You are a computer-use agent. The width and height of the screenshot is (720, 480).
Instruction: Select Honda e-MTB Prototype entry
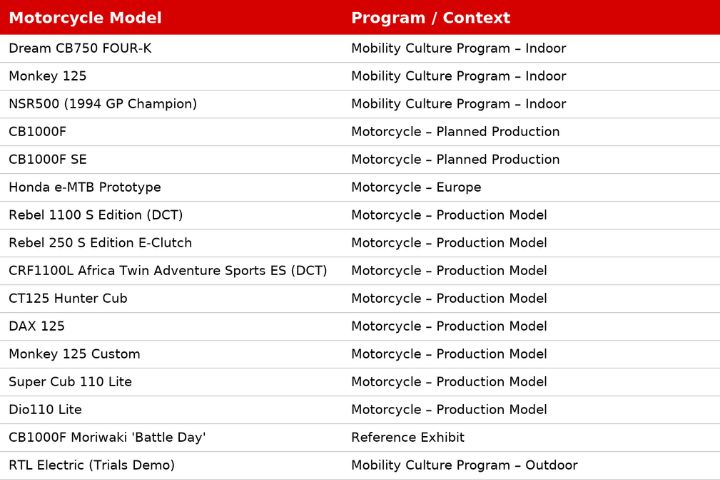[x=85, y=187]
